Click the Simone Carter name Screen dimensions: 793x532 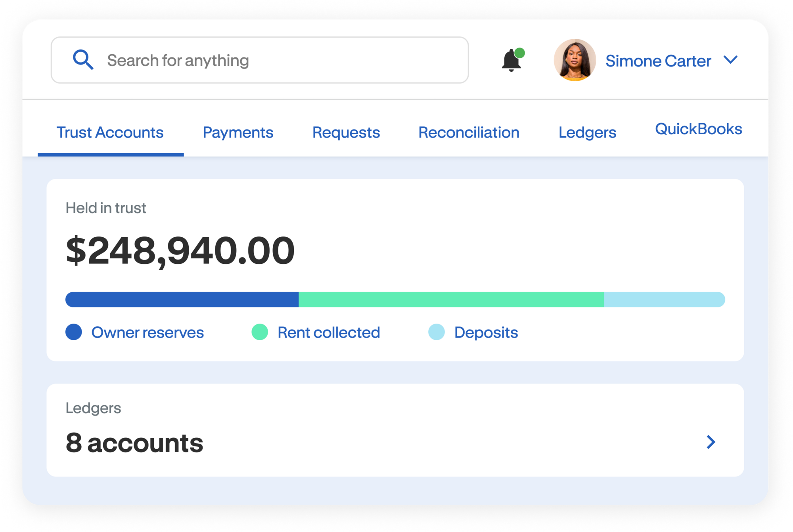[x=658, y=61]
